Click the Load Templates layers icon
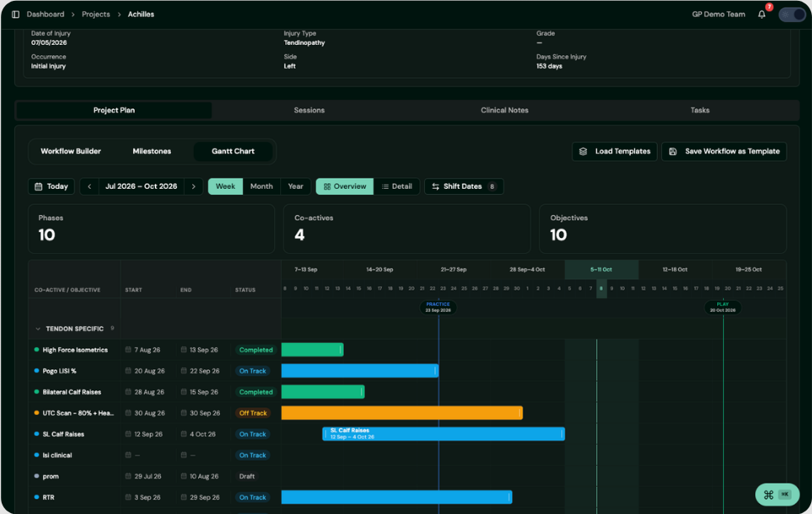Screen dimensions: 812x514 583,152
